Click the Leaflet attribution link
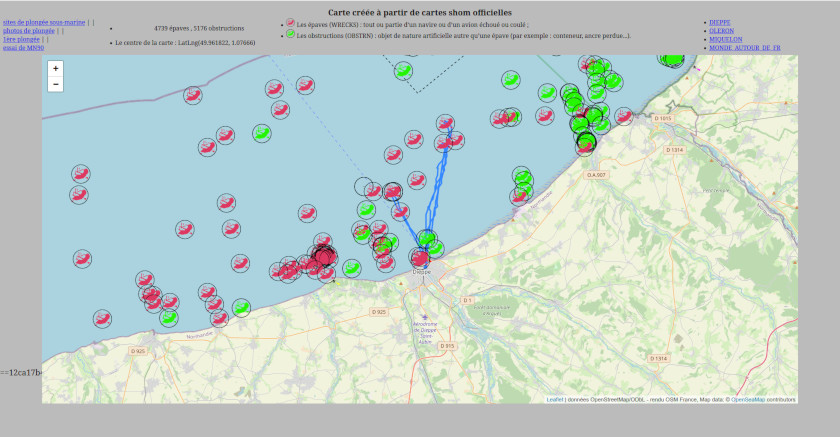Viewport: 840px width, 437px height. coord(554,399)
